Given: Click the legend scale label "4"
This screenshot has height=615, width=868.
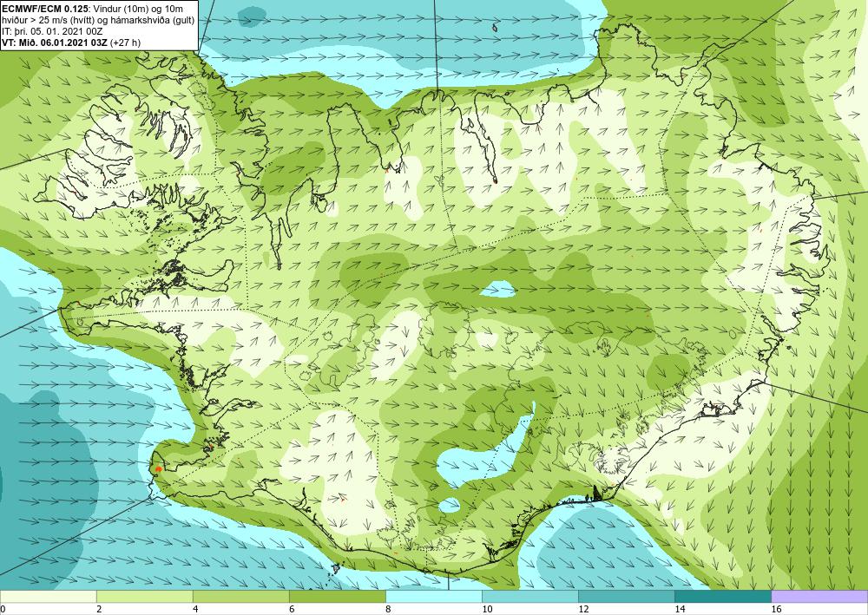Looking at the screenshot, I should (195, 609).
